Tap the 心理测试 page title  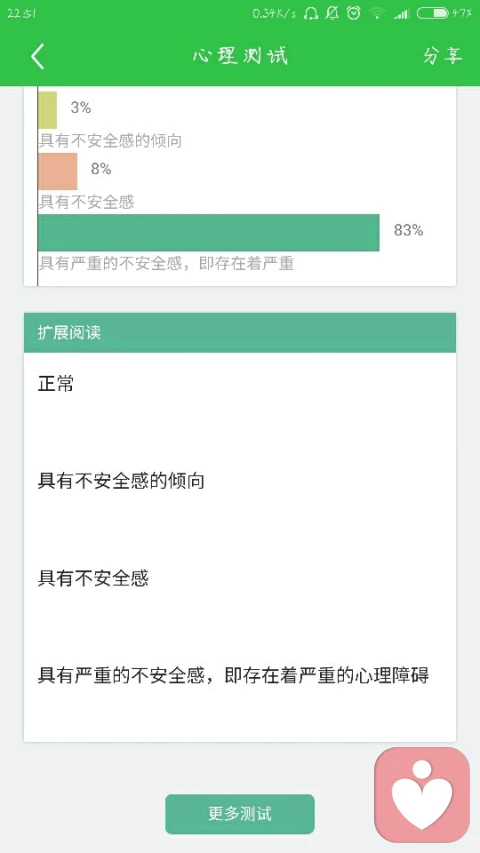pyautogui.click(x=240, y=56)
